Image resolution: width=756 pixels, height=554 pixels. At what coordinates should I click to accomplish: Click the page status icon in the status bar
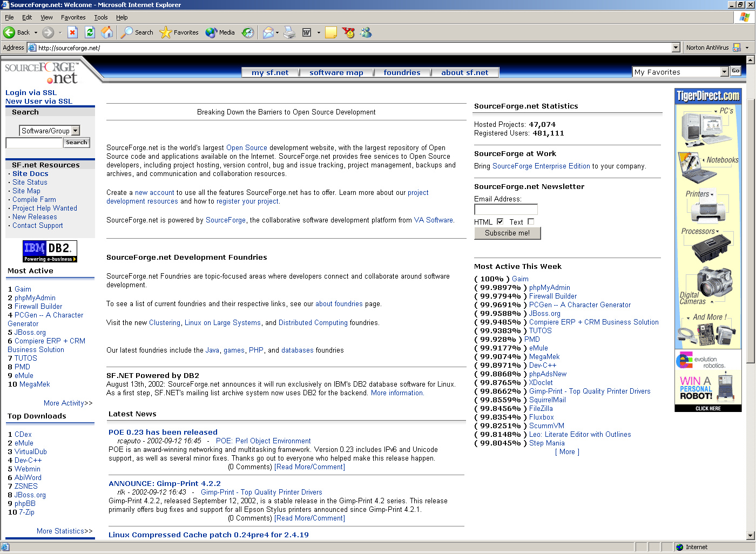click(5, 547)
